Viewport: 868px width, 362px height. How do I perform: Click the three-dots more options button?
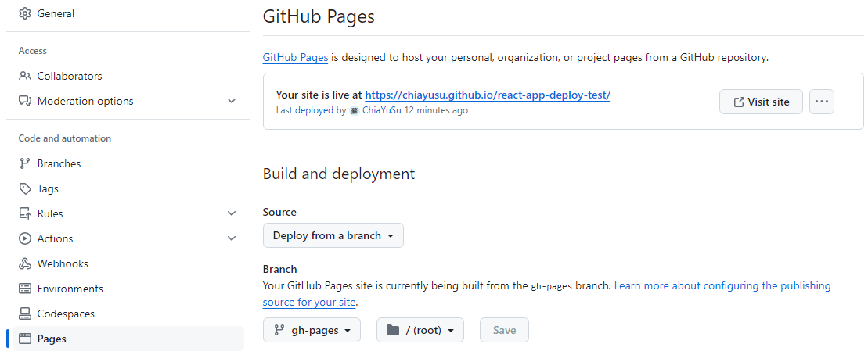coord(822,102)
